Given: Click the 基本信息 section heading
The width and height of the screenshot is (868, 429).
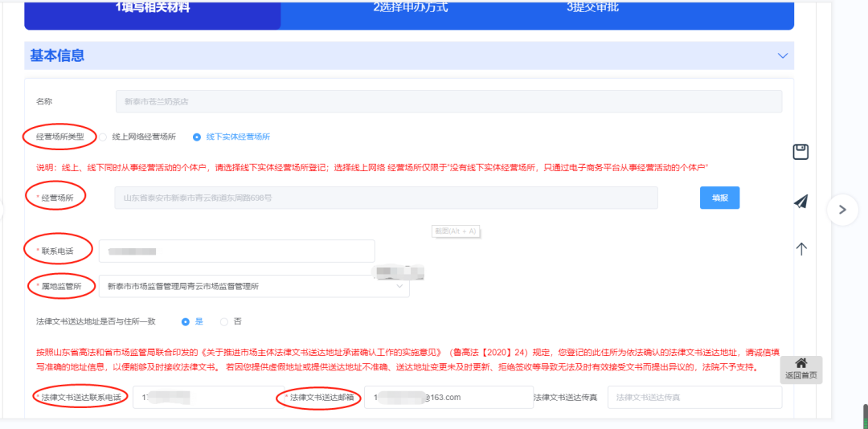Looking at the screenshot, I should (57, 55).
